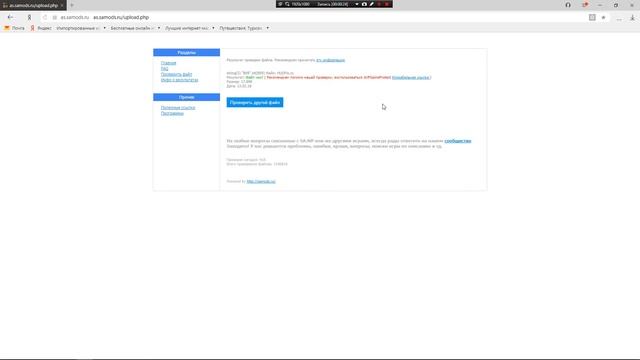Open the Powered by samods.ru link
Screen dimensions: 640x360
[x=261, y=181]
